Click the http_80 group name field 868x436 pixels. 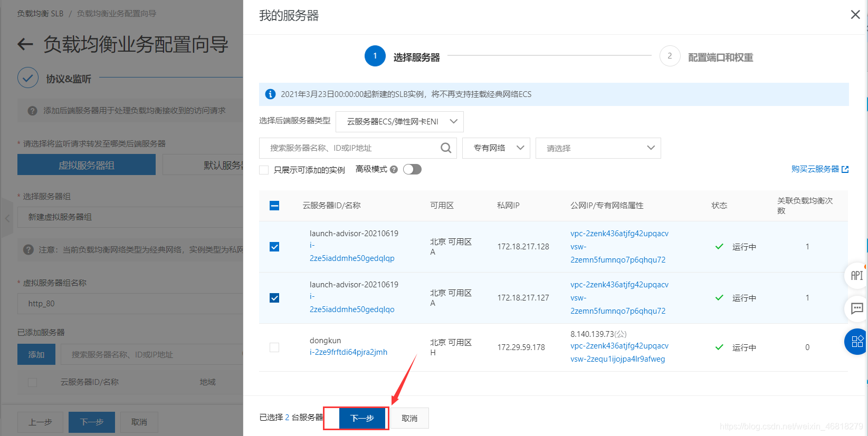click(130, 304)
